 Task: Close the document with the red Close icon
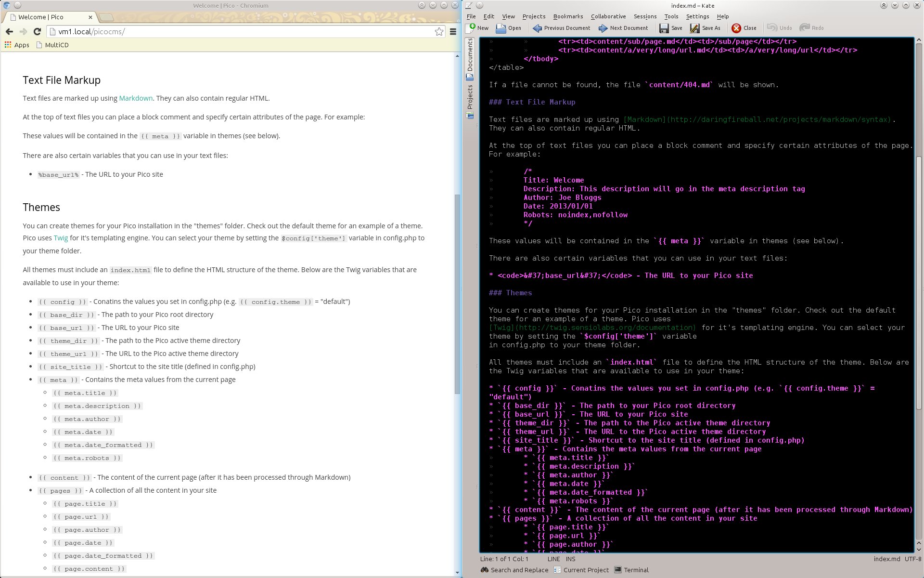(736, 28)
